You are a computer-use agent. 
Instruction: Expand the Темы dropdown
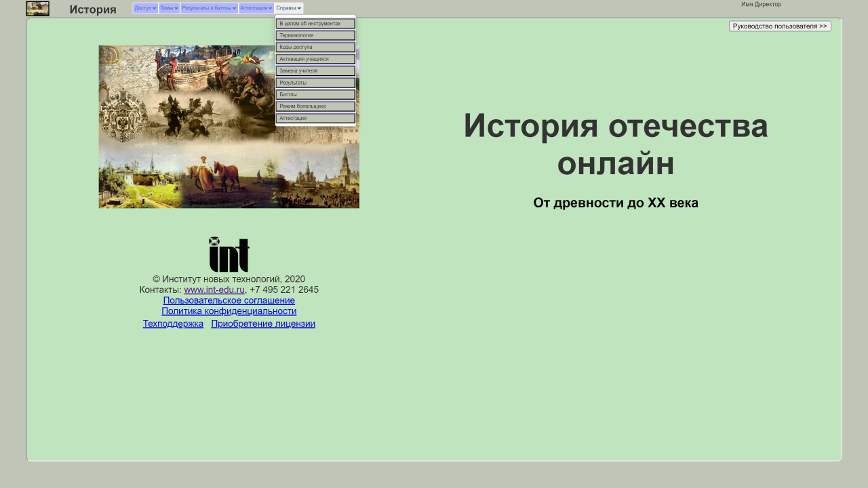169,8
